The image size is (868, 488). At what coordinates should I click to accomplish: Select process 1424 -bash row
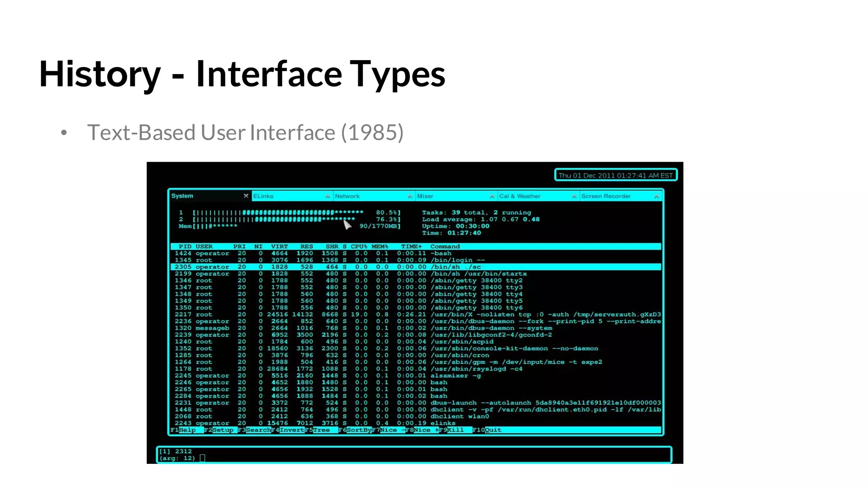[416, 253]
